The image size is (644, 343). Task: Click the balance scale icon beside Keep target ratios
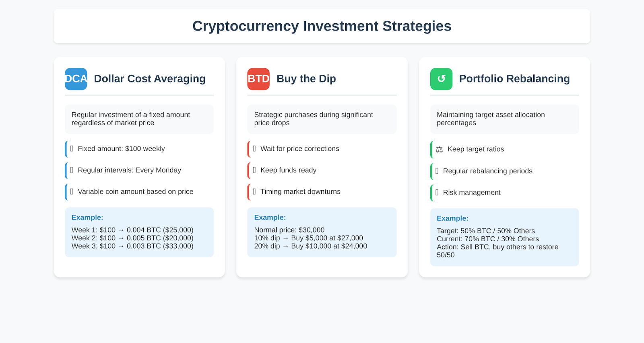tap(439, 150)
